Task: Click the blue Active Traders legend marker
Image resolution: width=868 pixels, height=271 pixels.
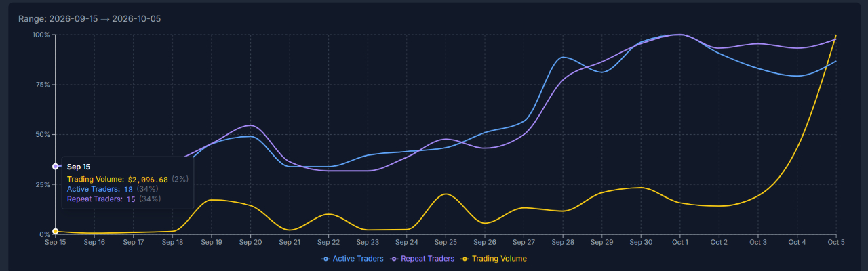Action: point(326,259)
